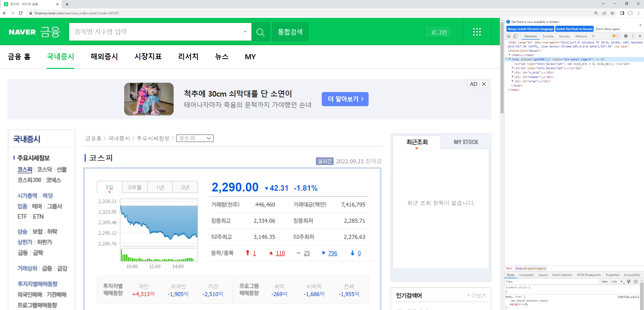Viewport: 644px width, 310px height.
Task: Open DevTools settings gear
Action: tap(626, 36)
